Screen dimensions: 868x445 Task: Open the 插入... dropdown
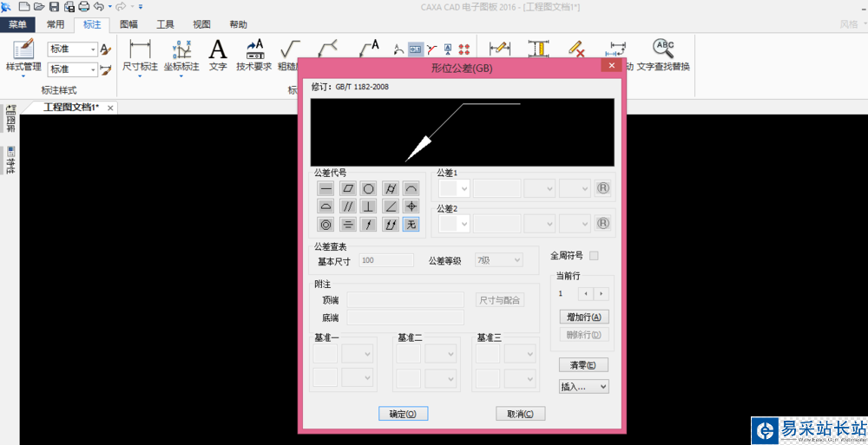pos(584,386)
